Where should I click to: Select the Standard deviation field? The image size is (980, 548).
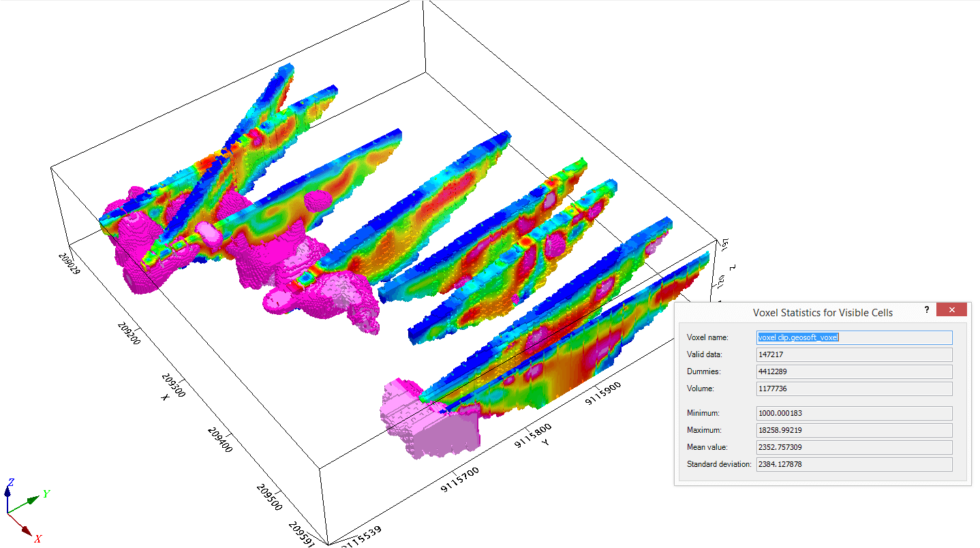click(x=854, y=464)
